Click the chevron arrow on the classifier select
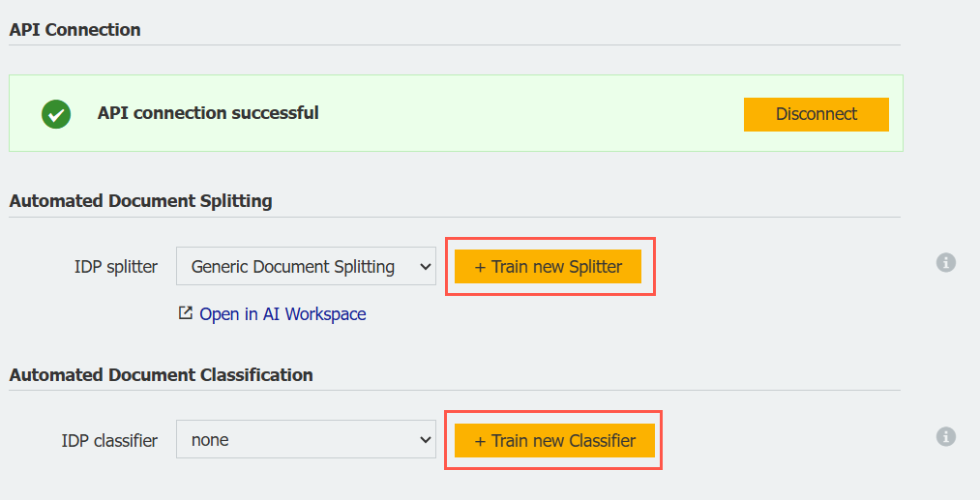The height and width of the screenshot is (500, 980). 424,441
